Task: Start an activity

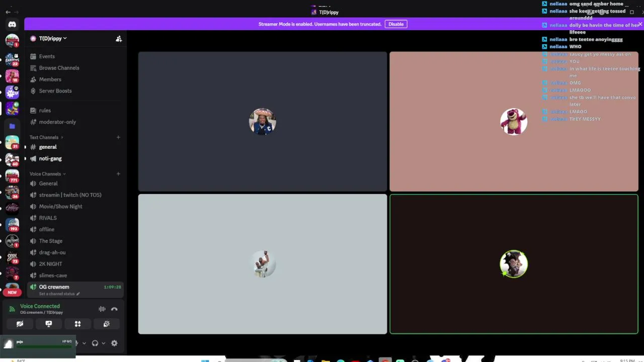Action: [x=77, y=324]
